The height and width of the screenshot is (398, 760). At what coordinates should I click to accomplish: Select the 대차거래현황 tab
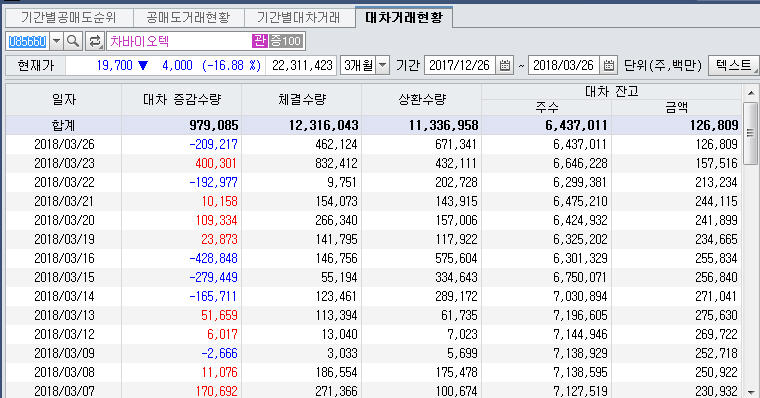pyautogui.click(x=404, y=17)
